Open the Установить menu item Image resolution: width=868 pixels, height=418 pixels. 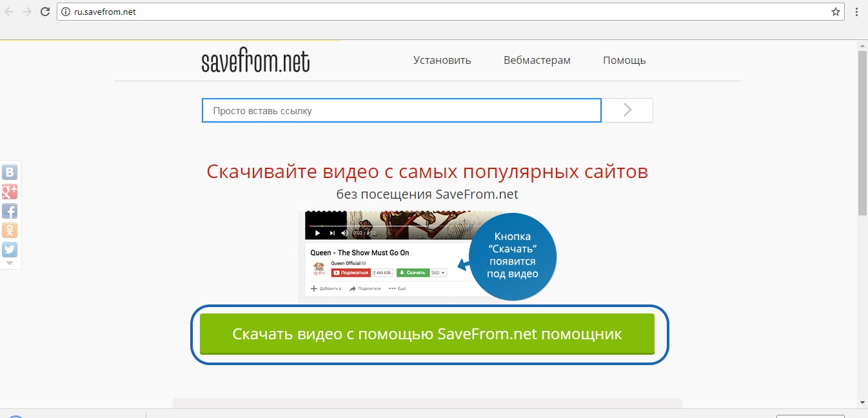pos(442,60)
